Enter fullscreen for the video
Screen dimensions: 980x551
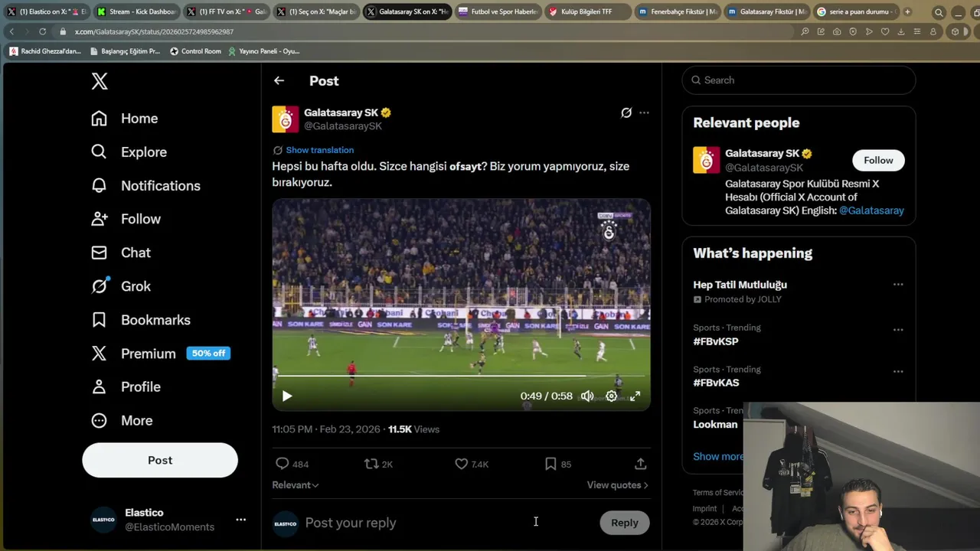pos(635,396)
